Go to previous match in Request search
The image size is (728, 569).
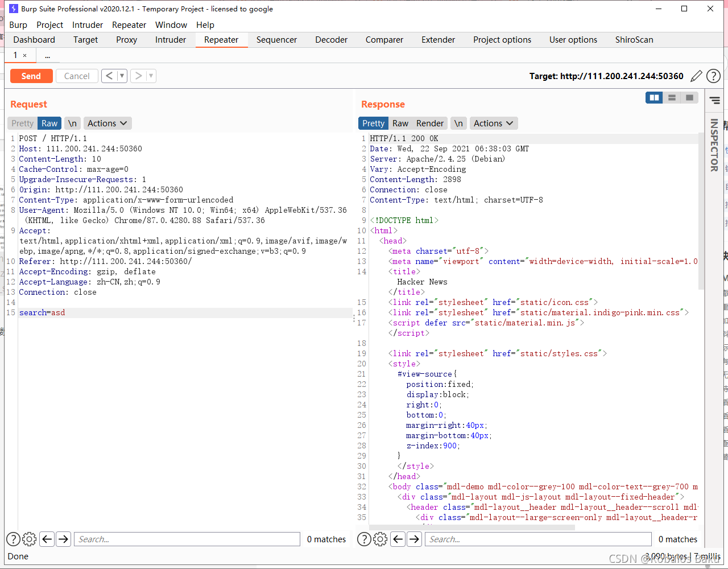click(47, 539)
